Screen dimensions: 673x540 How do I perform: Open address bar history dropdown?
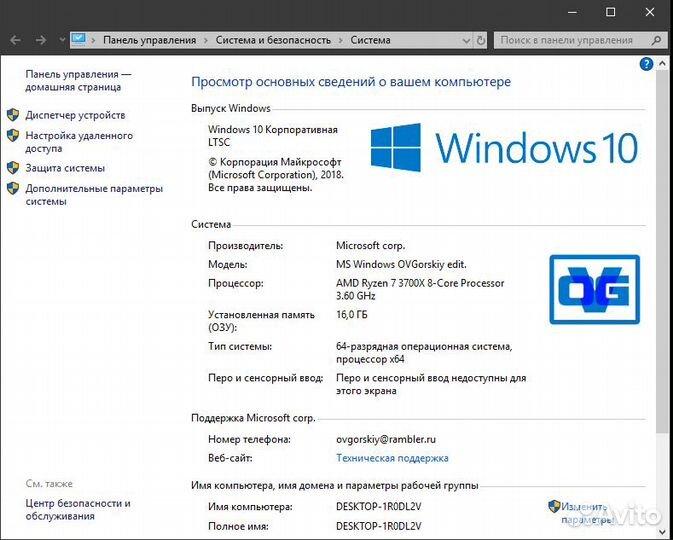(x=466, y=40)
